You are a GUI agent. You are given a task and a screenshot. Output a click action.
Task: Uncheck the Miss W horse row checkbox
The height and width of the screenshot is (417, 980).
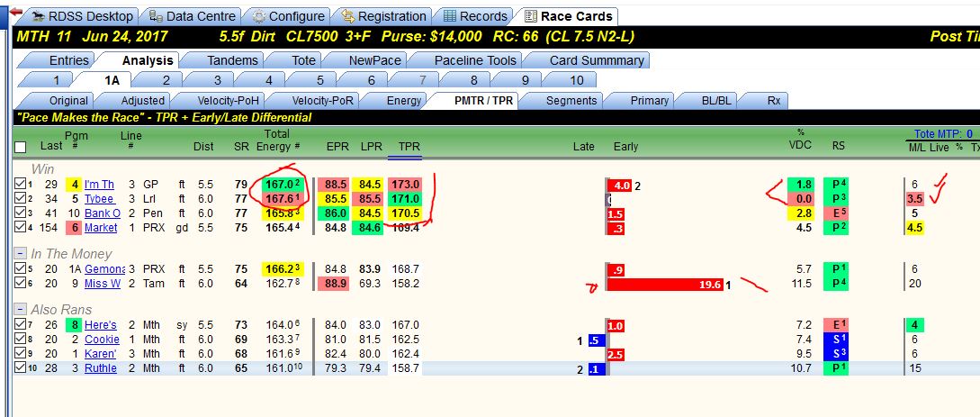pos(20,283)
